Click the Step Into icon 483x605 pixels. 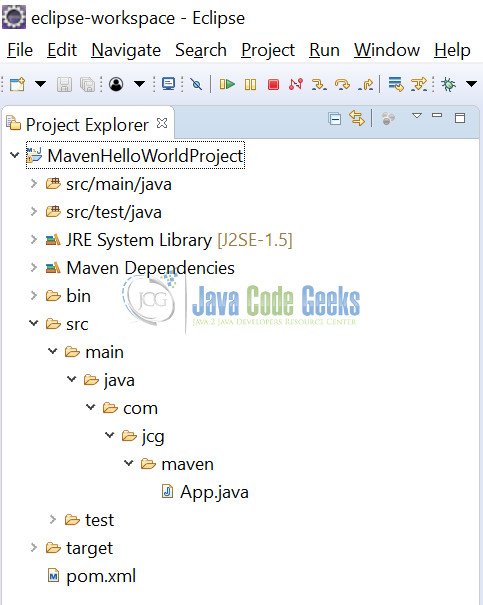click(x=319, y=84)
